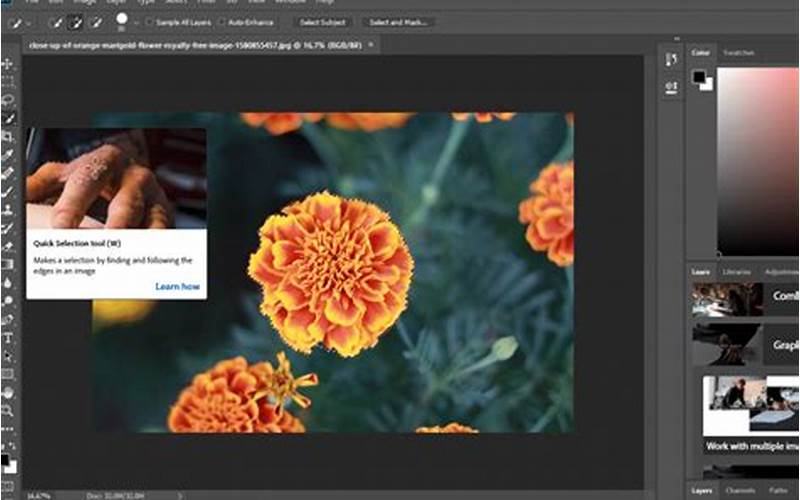Collapse the right panel dock arrows
Screen dimensions: 800x500
pos(677,39)
